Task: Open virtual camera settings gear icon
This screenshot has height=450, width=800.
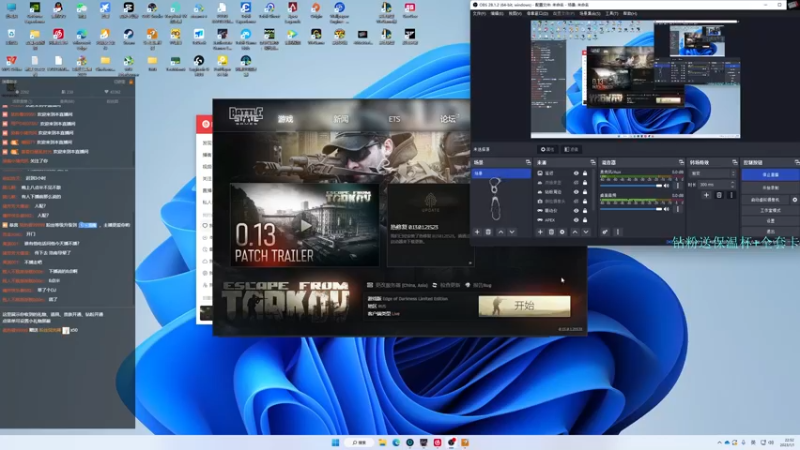Action: [x=794, y=200]
